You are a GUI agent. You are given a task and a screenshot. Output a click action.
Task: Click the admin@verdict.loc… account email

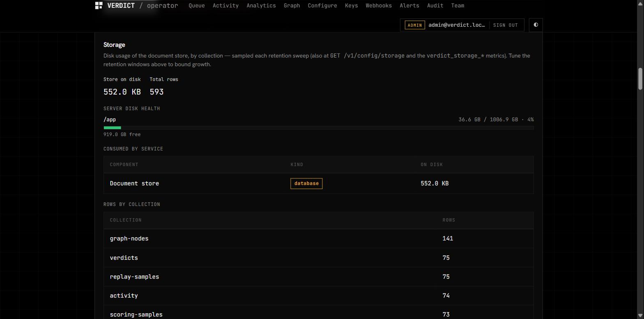click(457, 25)
